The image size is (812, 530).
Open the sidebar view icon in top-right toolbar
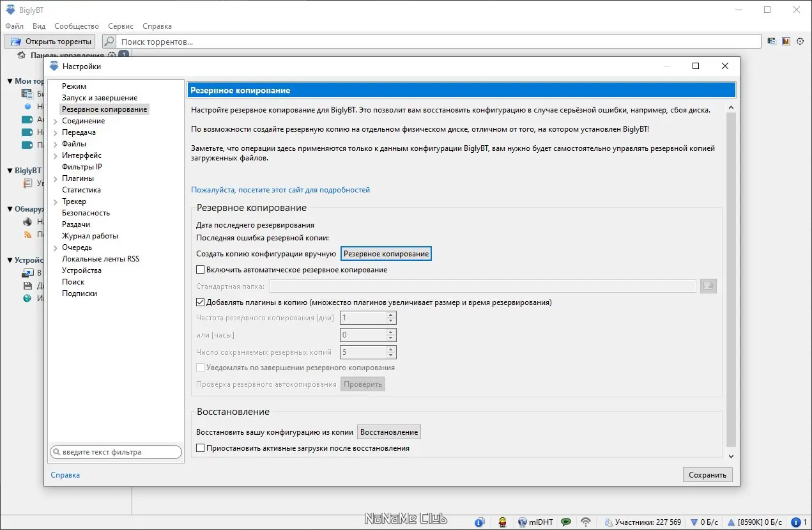(772, 42)
